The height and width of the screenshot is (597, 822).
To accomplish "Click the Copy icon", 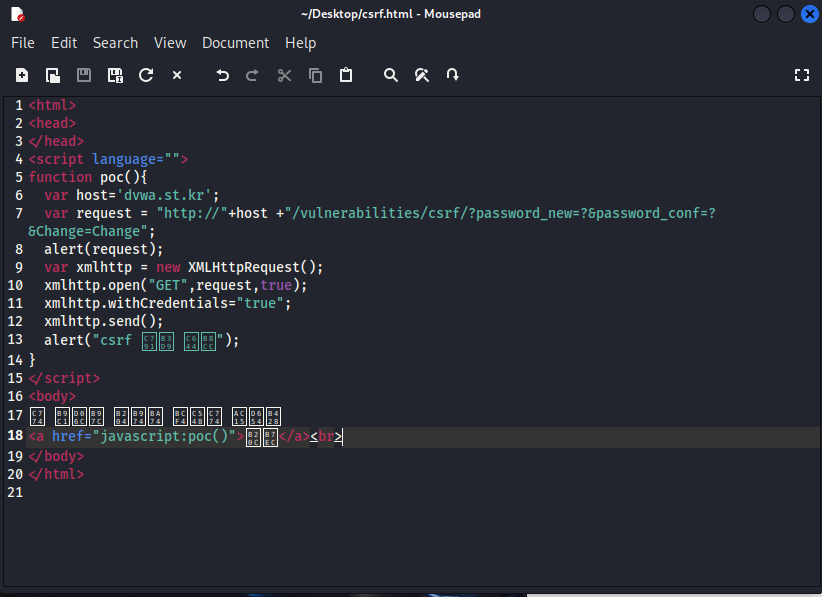I will (x=315, y=75).
